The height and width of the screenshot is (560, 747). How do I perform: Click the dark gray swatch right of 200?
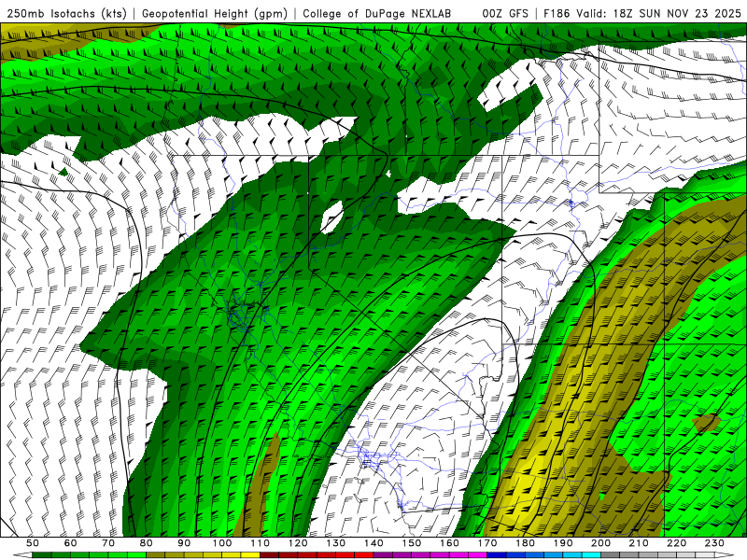tap(611, 555)
